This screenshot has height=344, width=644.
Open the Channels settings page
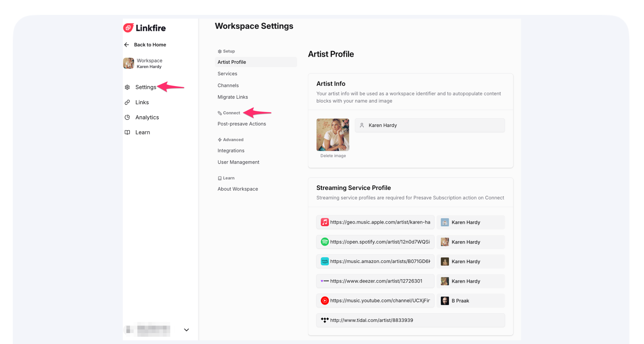(228, 85)
